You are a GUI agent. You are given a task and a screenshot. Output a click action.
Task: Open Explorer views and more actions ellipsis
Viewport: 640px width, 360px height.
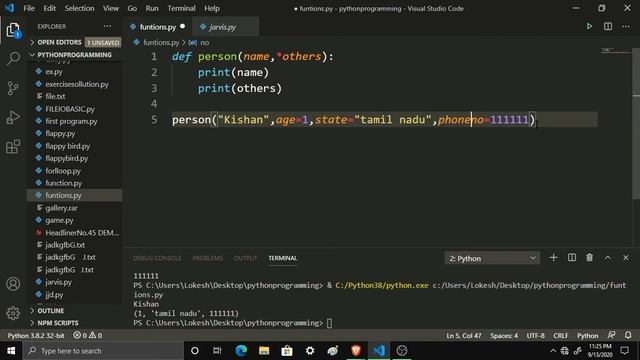pos(107,27)
